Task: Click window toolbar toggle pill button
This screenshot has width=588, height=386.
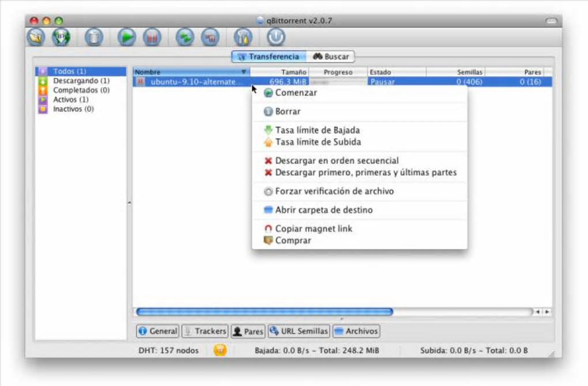Action: pos(551,21)
